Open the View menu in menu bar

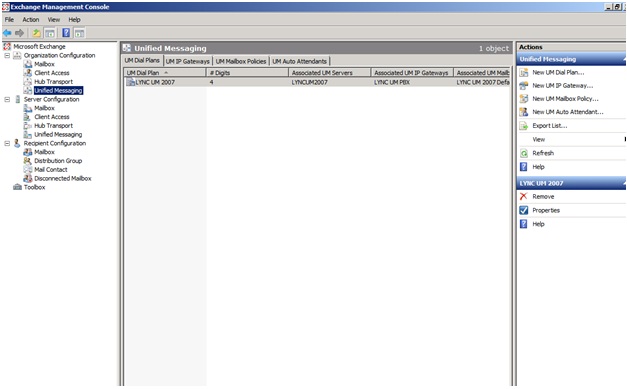tap(54, 20)
